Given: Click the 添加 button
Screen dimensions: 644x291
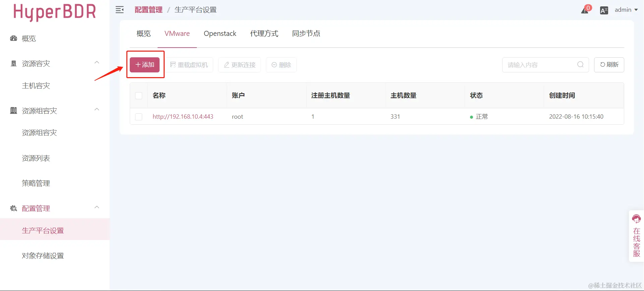Looking at the screenshot, I should pos(145,65).
